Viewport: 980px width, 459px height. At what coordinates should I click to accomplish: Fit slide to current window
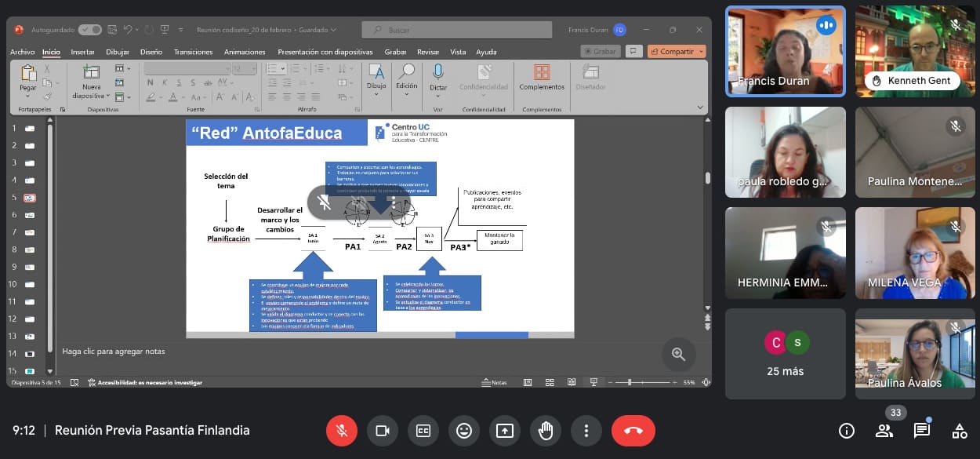(706, 383)
